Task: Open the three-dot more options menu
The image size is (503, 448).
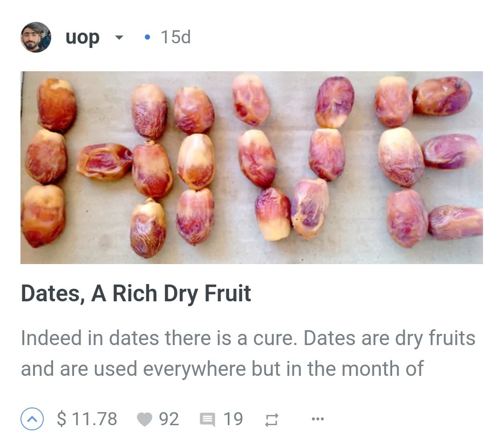Action: tap(318, 419)
